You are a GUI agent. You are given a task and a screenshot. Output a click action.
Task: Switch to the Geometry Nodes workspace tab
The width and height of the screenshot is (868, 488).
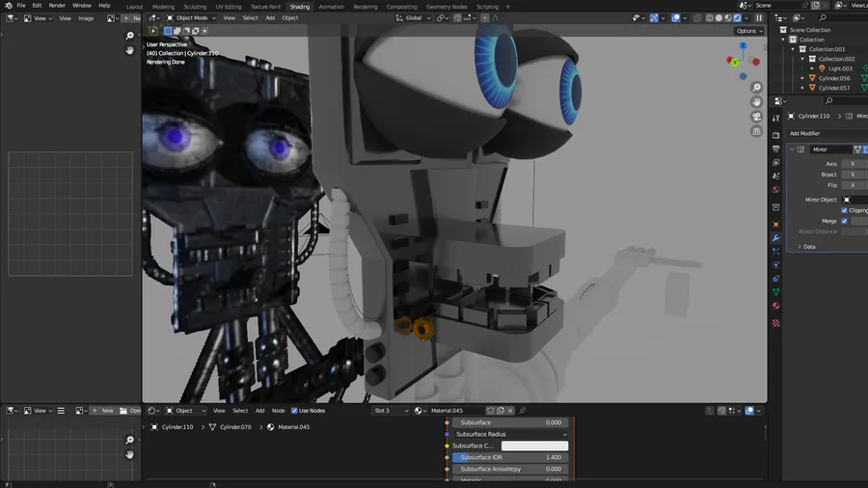[x=447, y=7]
